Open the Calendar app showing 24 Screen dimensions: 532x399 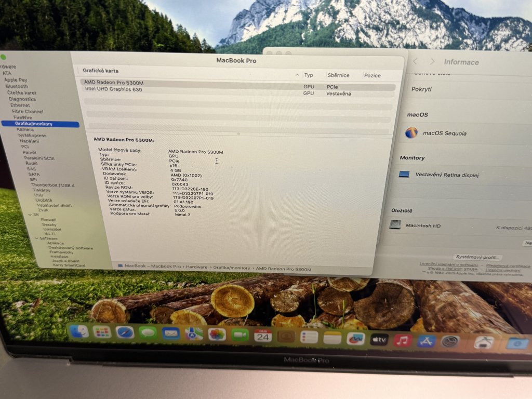(x=263, y=336)
